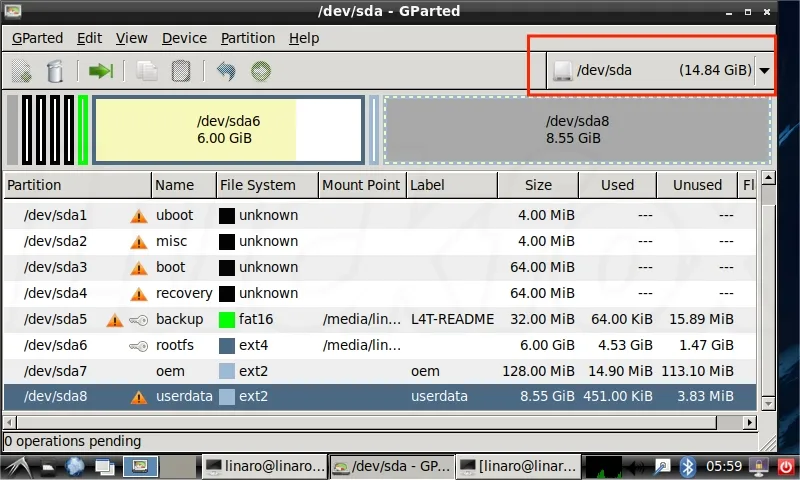Click the dark blue ext4 color swatch
Image resolution: width=800 pixels, height=480 pixels.
(227, 346)
